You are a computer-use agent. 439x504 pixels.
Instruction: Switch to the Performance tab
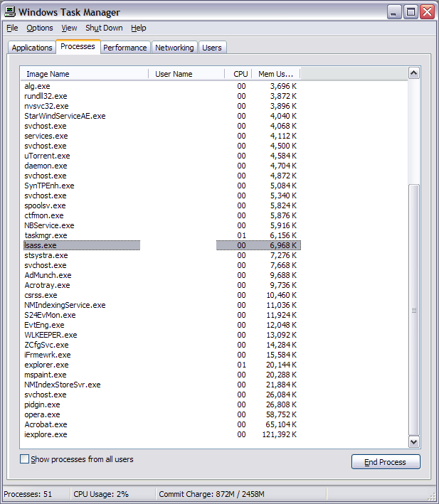125,48
